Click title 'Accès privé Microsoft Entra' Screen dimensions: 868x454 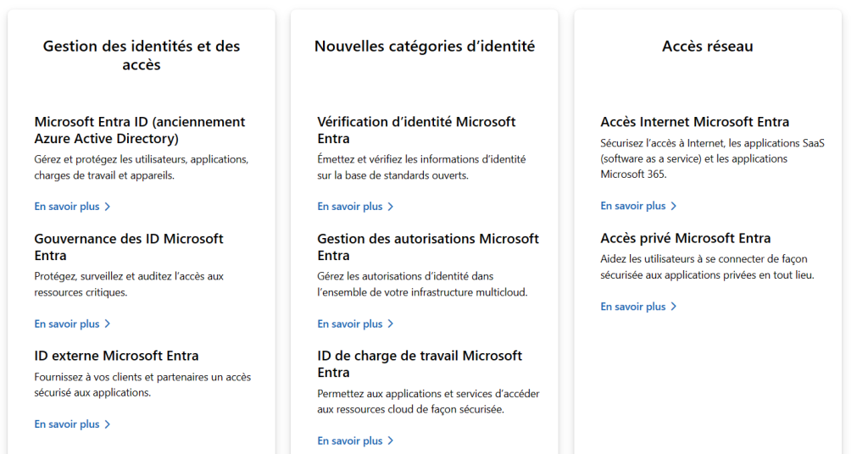click(685, 238)
